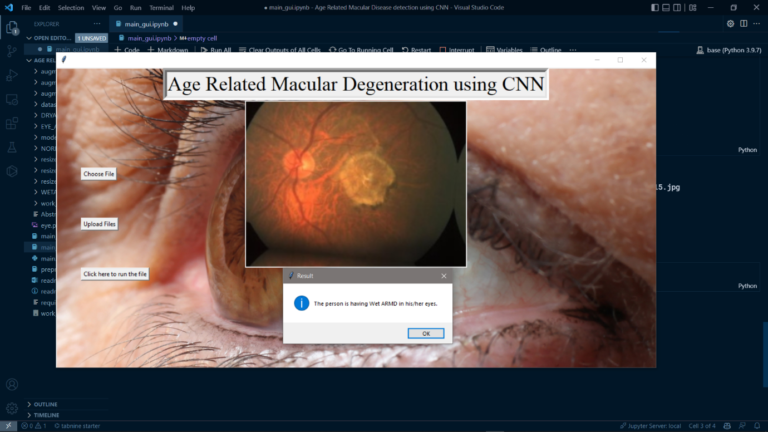Open the notebook toolbar overflow ellipsis

coord(573,50)
